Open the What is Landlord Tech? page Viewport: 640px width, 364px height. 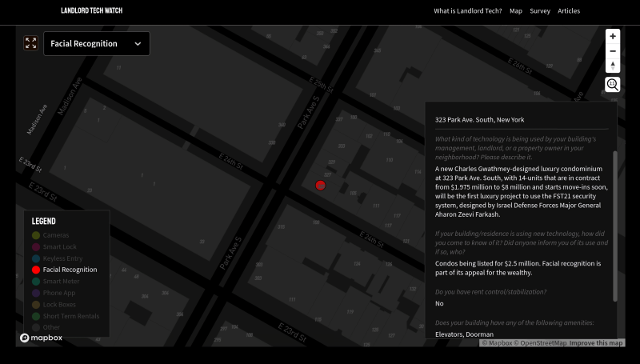(467, 11)
